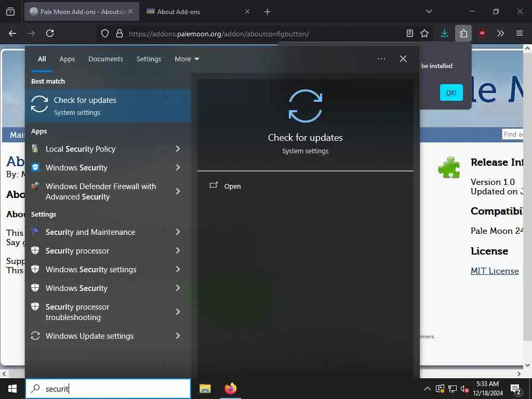Image resolution: width=532 pixels, height=399 pixels.
Task: Expand Windows Update settings chevron
Action: pos(178,336)
